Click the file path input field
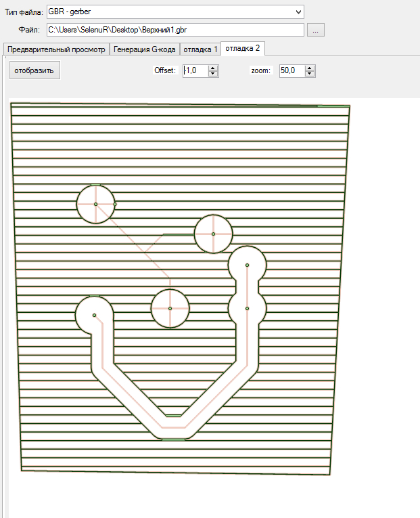The height and width of the screenshot is (518, 420). click(175, 30)
